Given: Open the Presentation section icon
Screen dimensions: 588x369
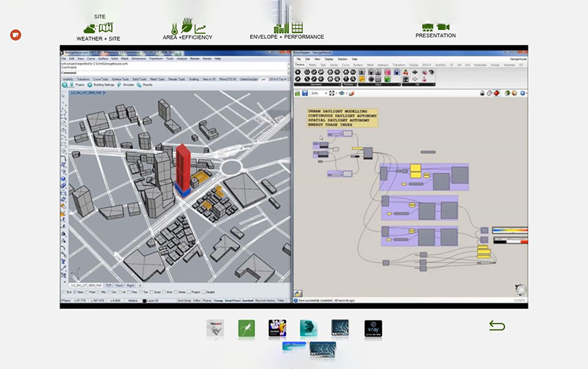Looking at the screenshot, I should (x=435, y=26).
